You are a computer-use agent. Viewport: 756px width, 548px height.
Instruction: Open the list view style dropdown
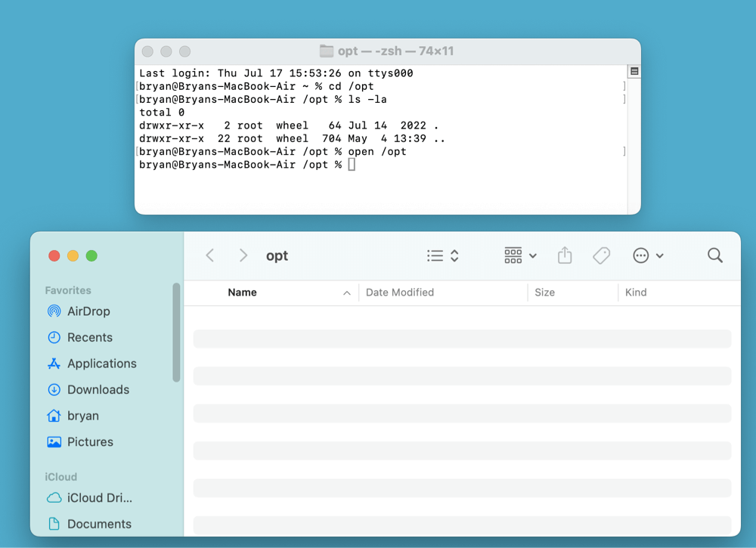coord(442,255)
